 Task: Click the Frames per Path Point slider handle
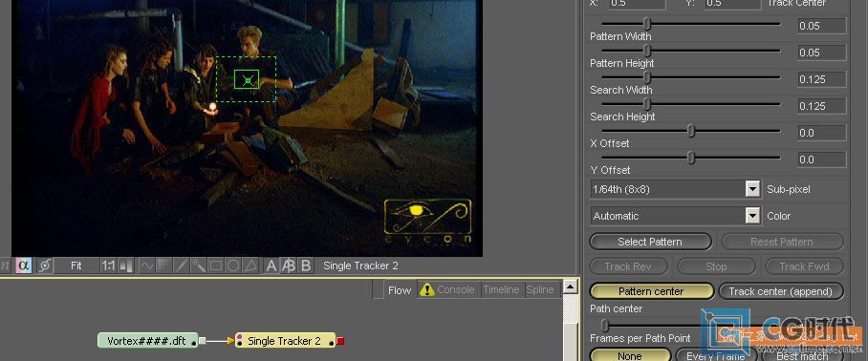(604, 325)
